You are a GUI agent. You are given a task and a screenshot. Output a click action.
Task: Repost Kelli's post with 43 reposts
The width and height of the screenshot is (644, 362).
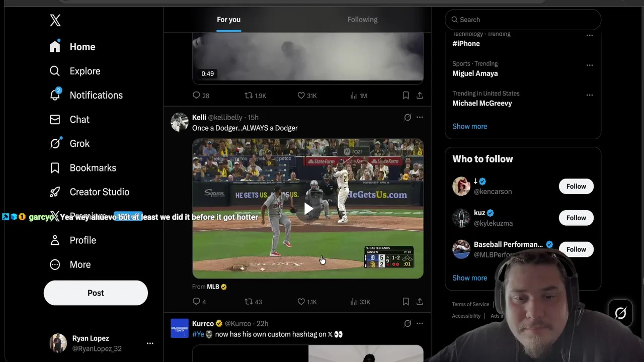coord(253,302)
